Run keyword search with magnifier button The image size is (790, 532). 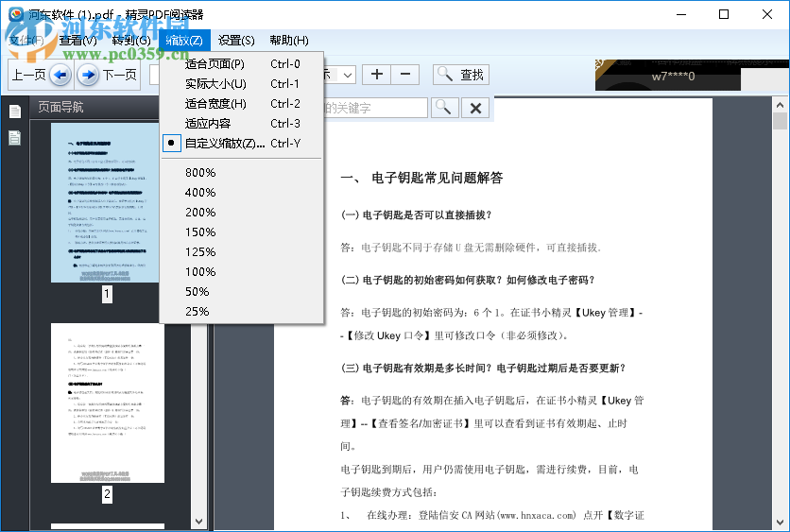(x=443, y=108)
